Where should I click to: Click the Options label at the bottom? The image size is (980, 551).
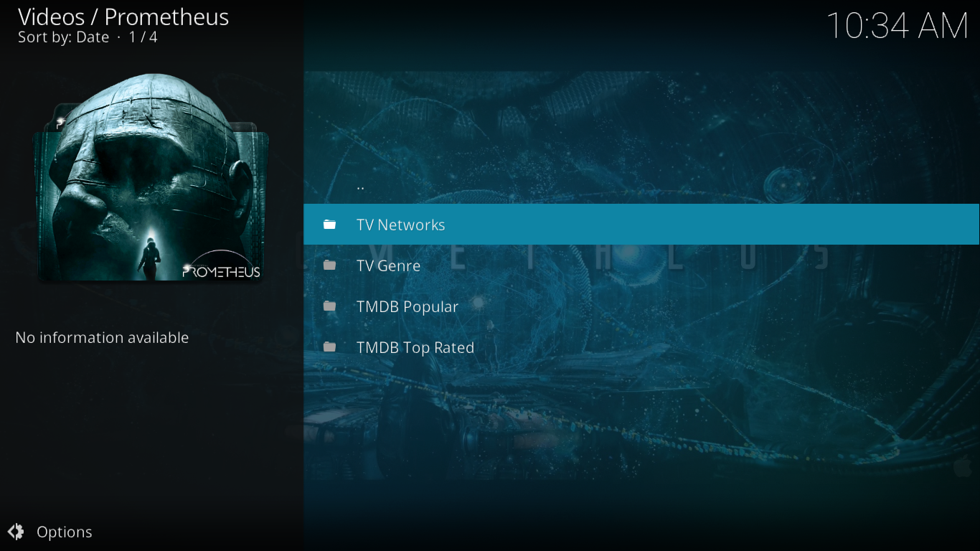65,532
